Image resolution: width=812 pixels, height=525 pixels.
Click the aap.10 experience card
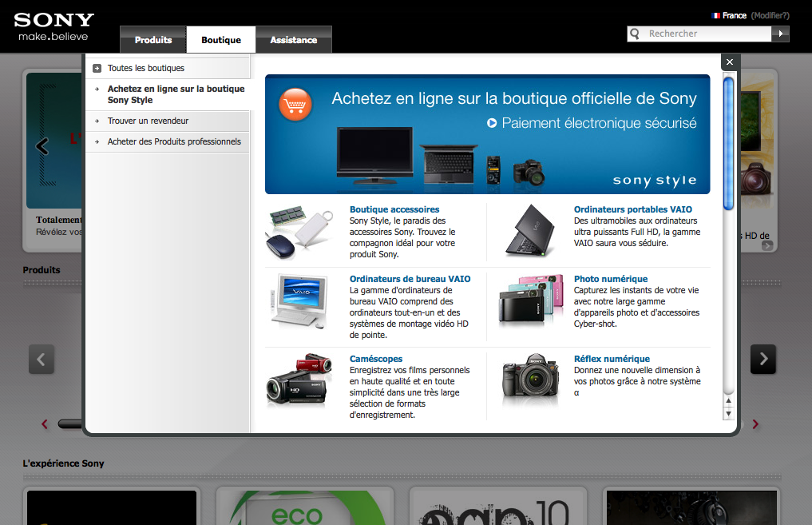click(x=498, y=507)
